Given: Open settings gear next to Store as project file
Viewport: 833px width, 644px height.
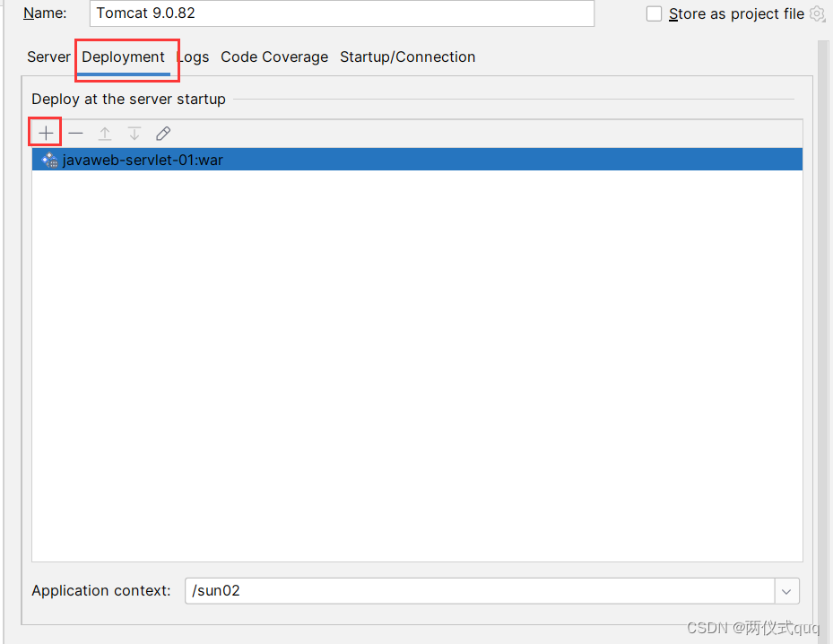Looking at the screenshot, I should [x=814, y=13].
